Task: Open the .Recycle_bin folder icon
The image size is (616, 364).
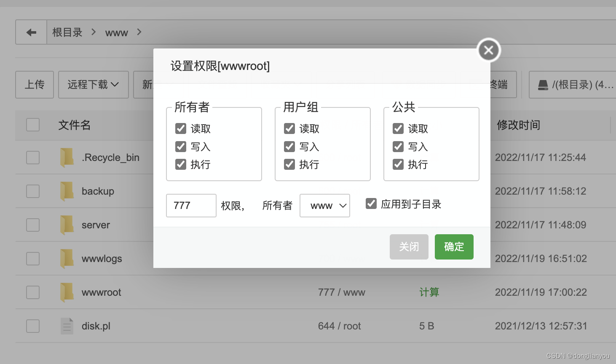Action: pos(67,158)
